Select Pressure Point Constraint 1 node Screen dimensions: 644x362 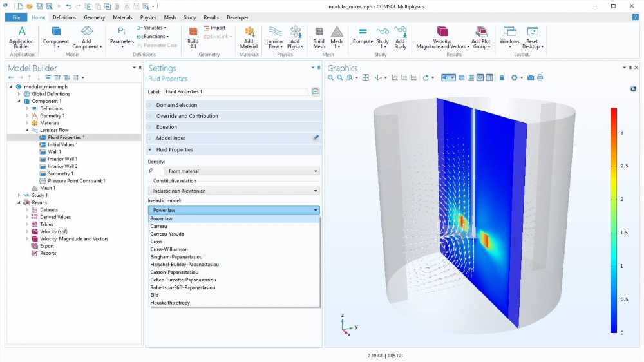[77, 181]
